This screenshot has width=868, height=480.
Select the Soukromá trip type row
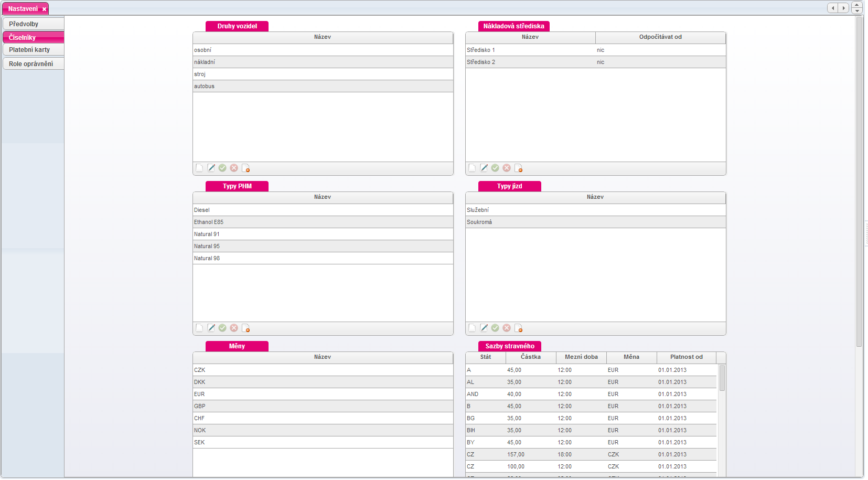[x=595, y=222]
